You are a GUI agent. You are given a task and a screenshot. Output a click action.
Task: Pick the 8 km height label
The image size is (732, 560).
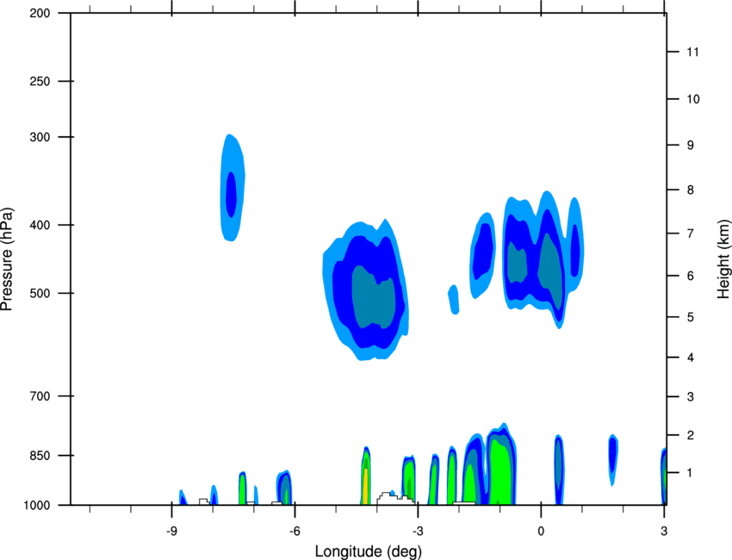tap(691, 190)
